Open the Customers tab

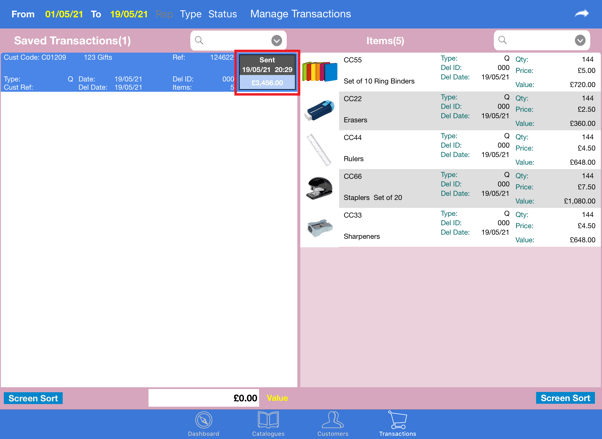coord(333,423)
